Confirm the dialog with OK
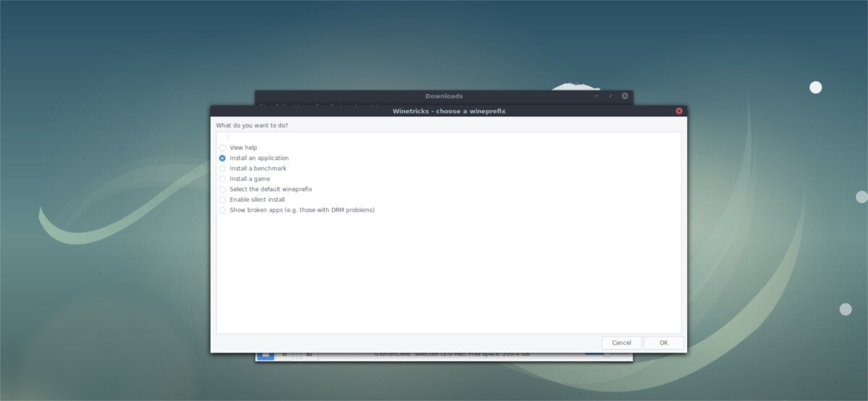 pos(663,342)
